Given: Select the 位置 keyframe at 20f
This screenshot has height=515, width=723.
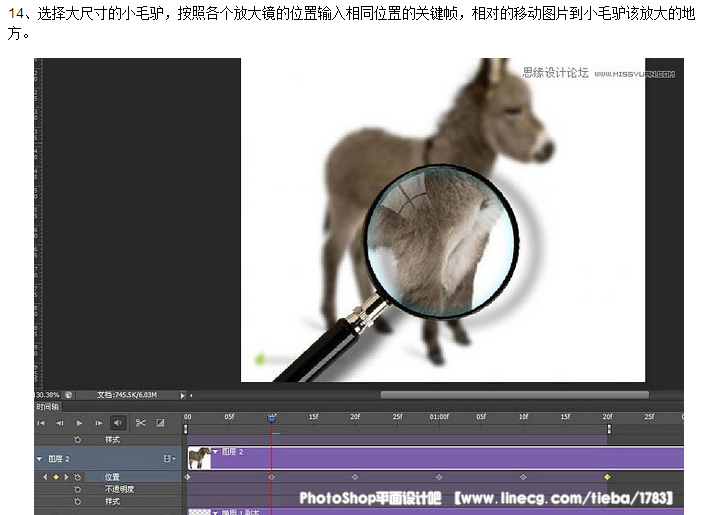Looking at the screenshot, I should pyautogui.click(x=355, y=477).
